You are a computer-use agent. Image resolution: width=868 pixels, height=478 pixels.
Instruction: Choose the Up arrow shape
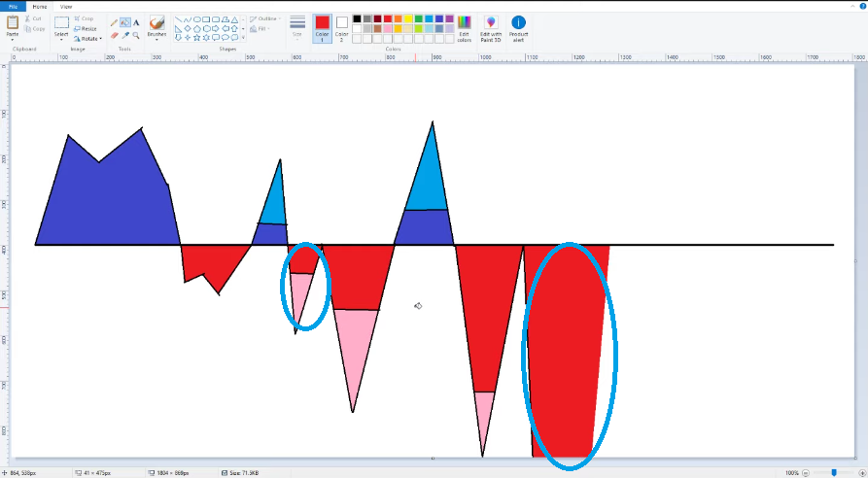(234, 29)
